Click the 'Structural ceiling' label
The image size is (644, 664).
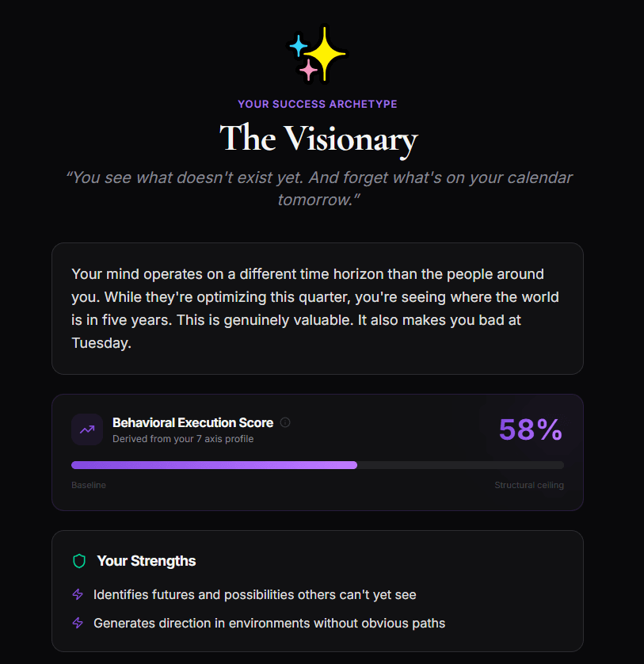click(x=529, y=485)
